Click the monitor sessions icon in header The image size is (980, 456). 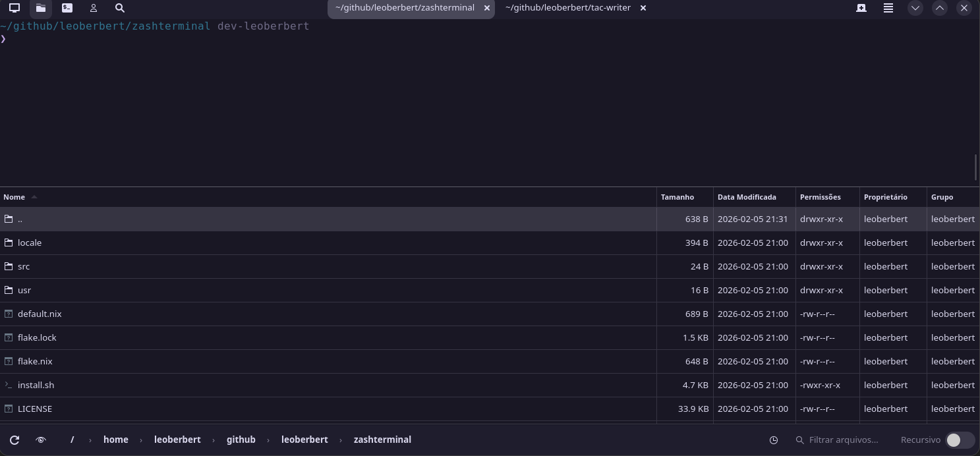tap(14, 8)
